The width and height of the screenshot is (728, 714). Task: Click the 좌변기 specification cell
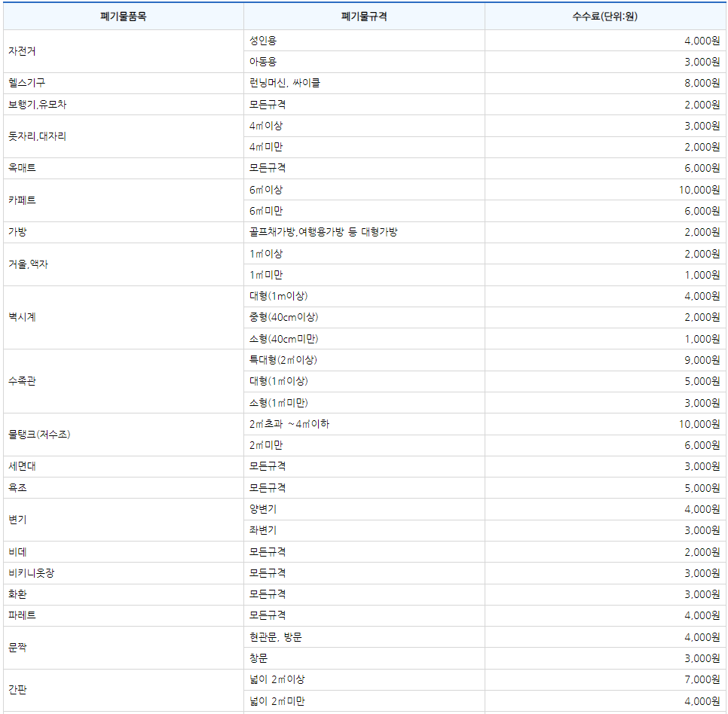(x=365, y=531)
